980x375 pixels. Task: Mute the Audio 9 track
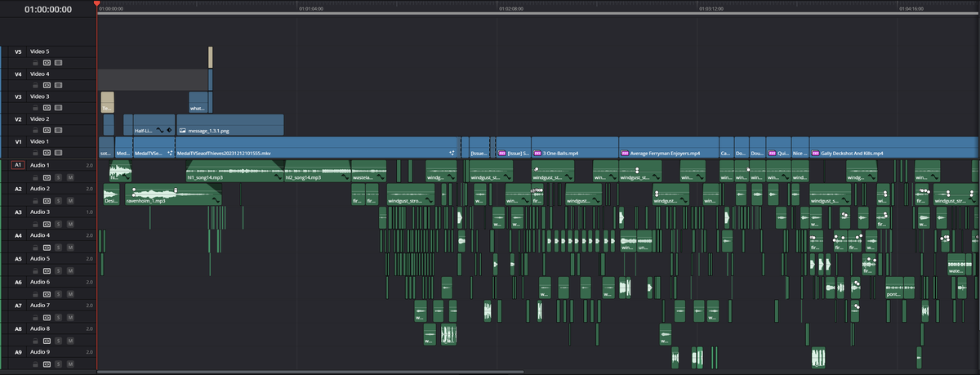tap(70, 364)
